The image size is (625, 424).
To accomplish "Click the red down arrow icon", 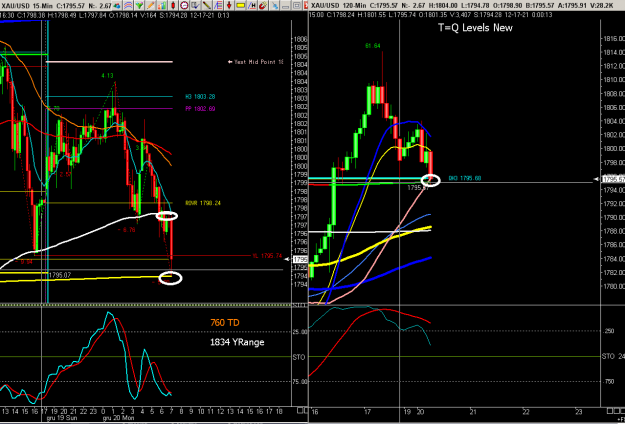I will [x=229, y=6].
